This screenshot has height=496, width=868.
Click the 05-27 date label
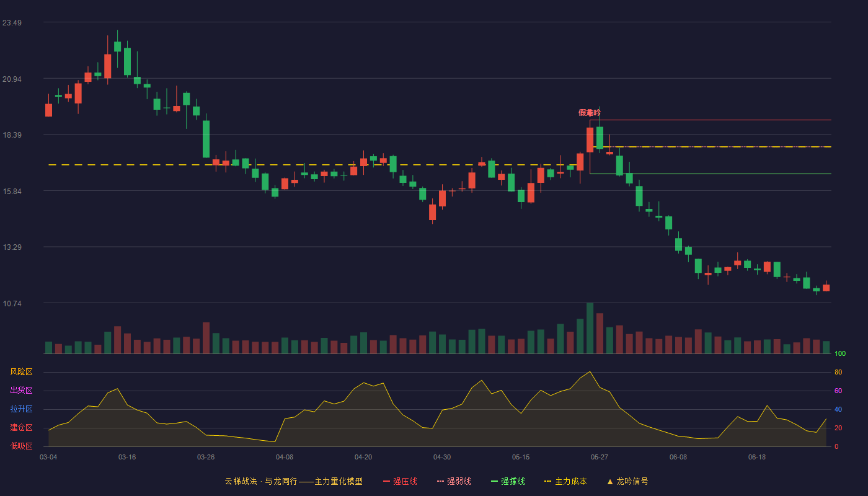point(600,457)
